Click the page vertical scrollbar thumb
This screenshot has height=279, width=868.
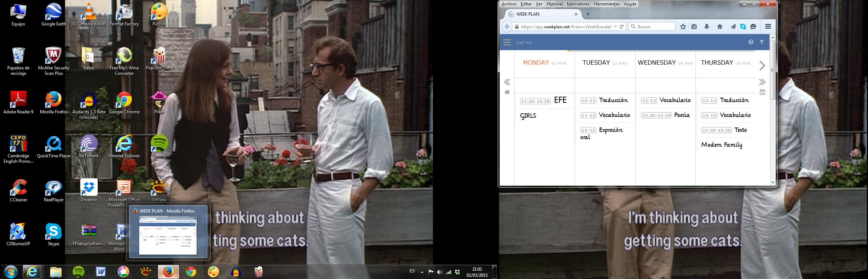tap(773, 70)
